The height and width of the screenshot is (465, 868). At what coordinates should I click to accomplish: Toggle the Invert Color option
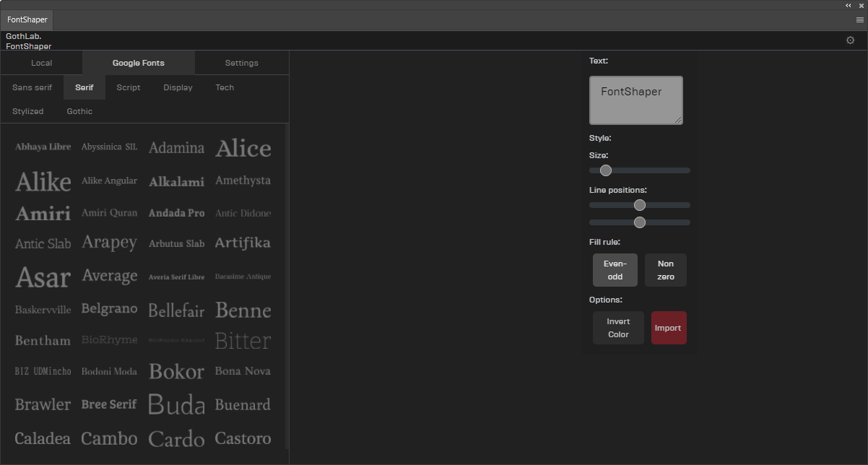coord(618,327)
